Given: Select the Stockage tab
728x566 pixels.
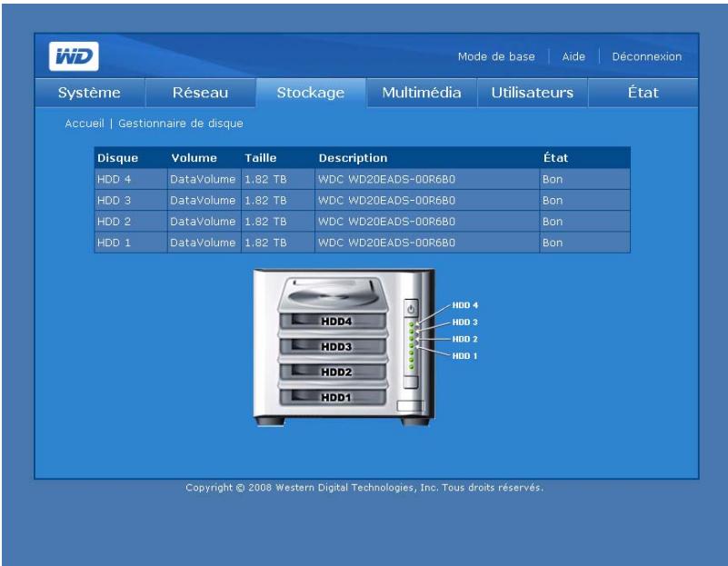Looking at the screenshot, I should (x=311, y=93).
